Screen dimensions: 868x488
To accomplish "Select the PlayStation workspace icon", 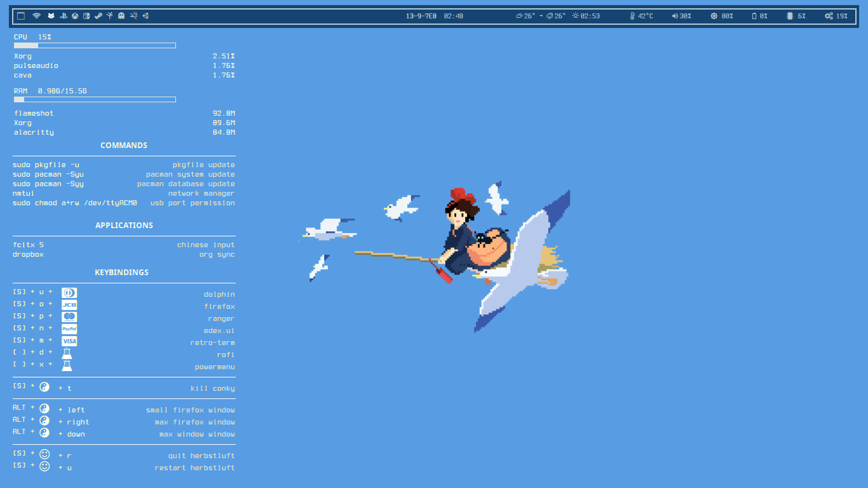I will pos(64,16).
